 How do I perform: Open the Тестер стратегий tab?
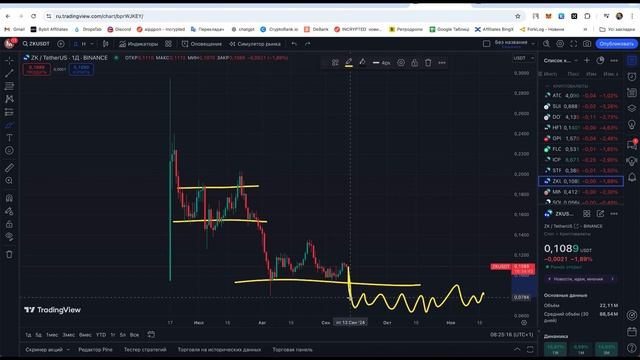click(x=145, y=350)
